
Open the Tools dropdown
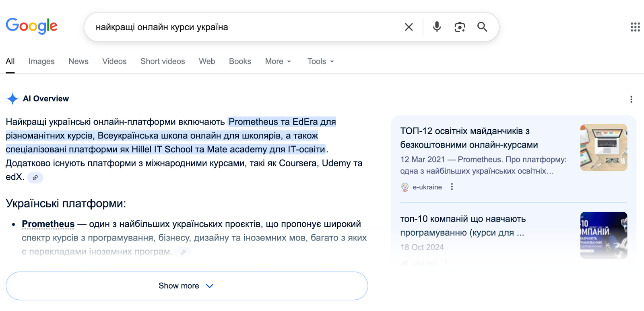pos(321,61)
